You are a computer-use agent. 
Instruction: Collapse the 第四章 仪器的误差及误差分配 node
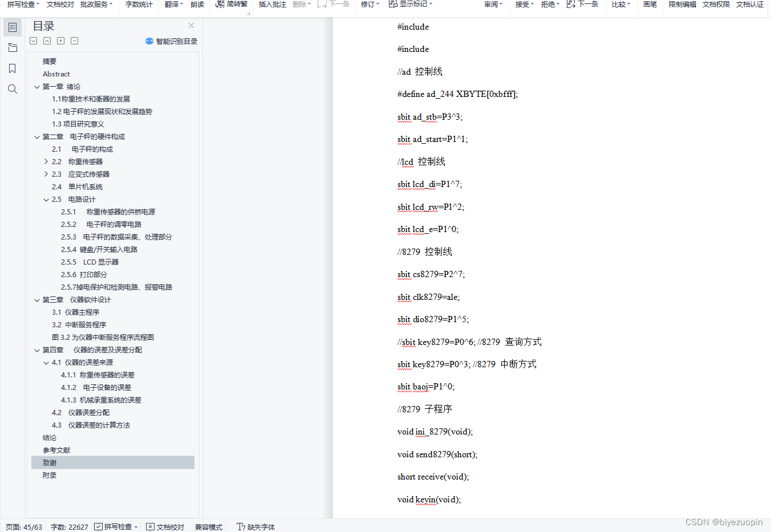[x=37, y=350]
